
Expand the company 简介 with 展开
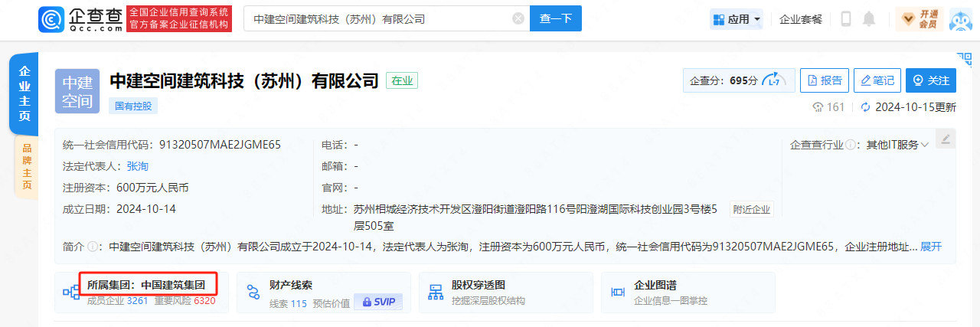[931, 247]
